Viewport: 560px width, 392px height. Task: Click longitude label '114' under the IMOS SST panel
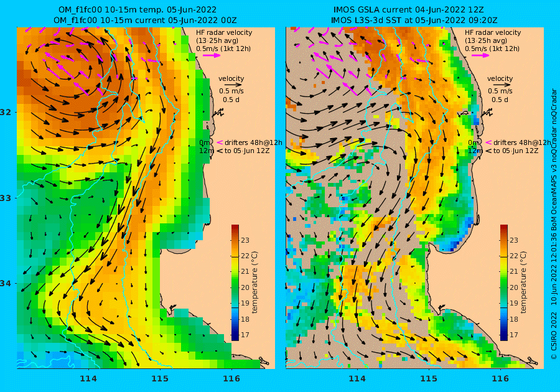[357, 379]
